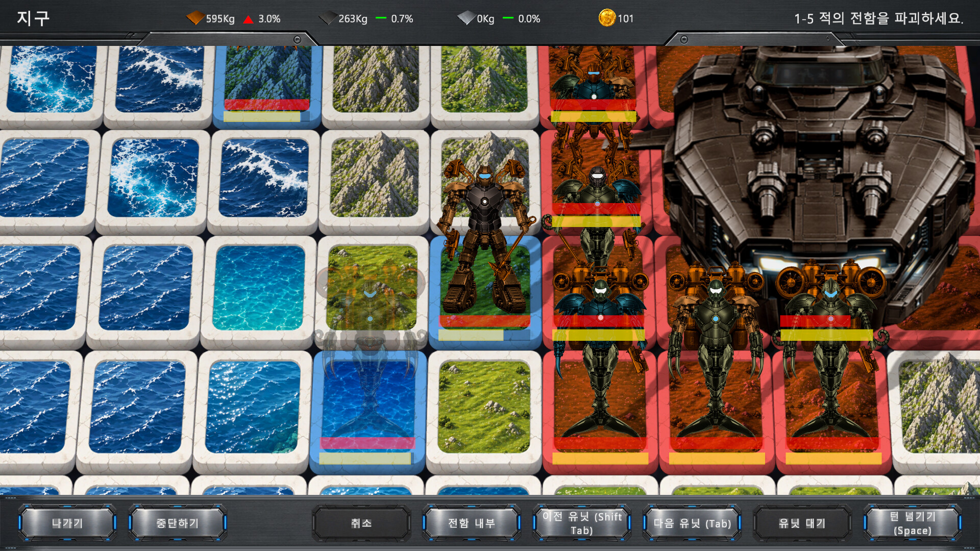Click the 595Kg resource amount
The image size is (980, 551).
click(x=220, y=19)
